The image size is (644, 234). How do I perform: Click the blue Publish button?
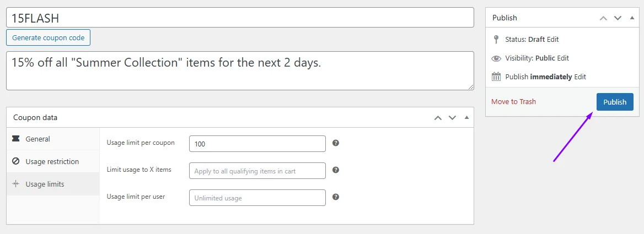[x=615, y=102]
